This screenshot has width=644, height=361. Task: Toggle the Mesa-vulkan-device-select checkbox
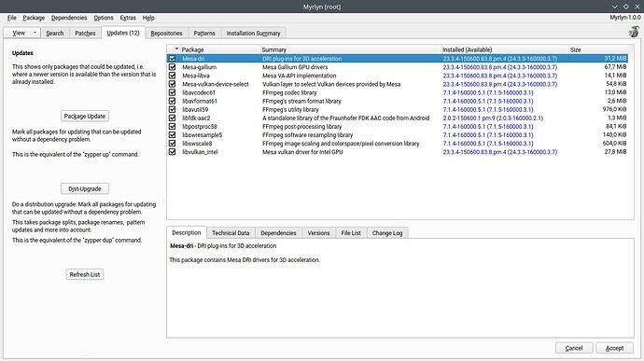(172, 84)
